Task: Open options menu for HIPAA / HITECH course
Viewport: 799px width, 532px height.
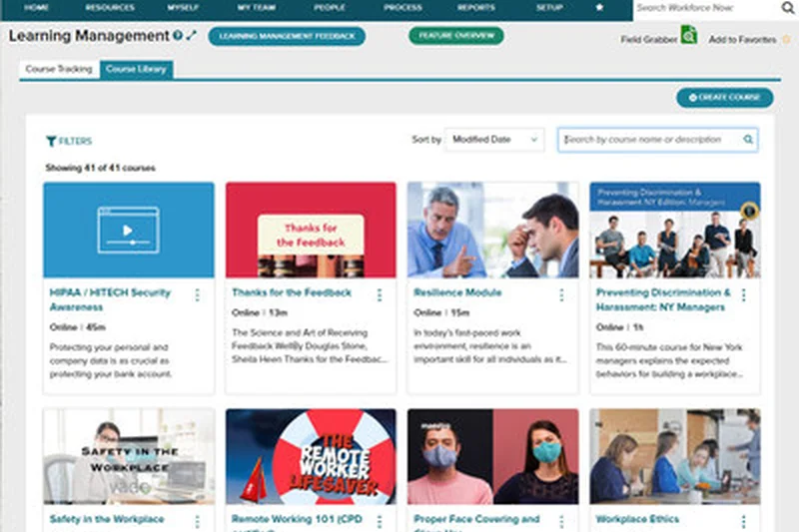Action: [197, 294]
